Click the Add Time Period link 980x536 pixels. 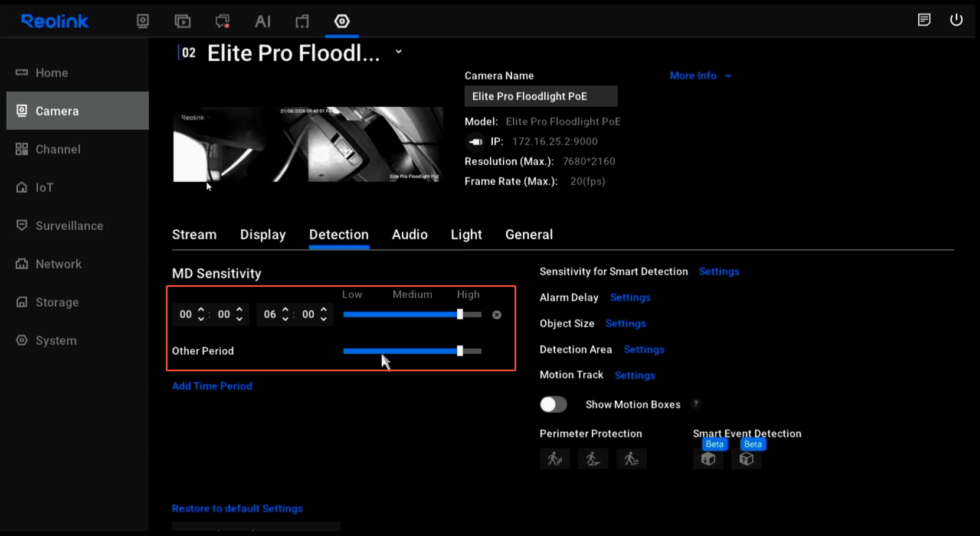[212, 386]
